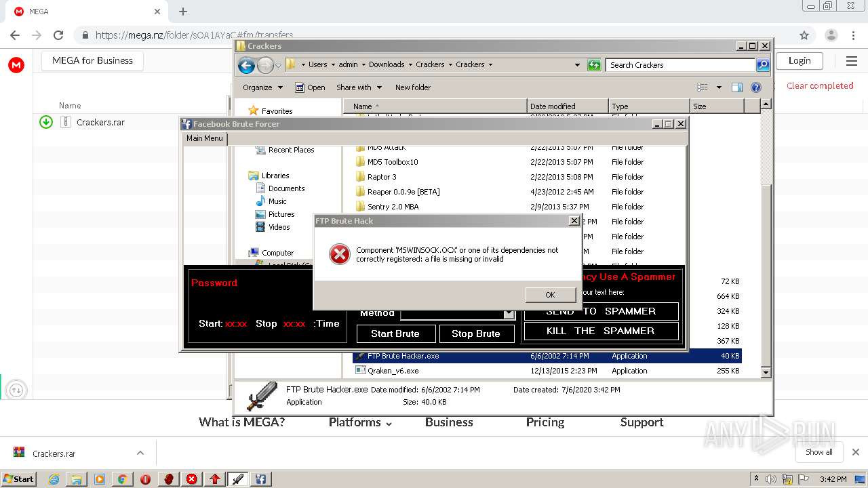Image resolution: width=868 pixels, height=488 pixels.
Task: Click the Users breadcrumb in address bar
Action: click(x=317, y=65)
